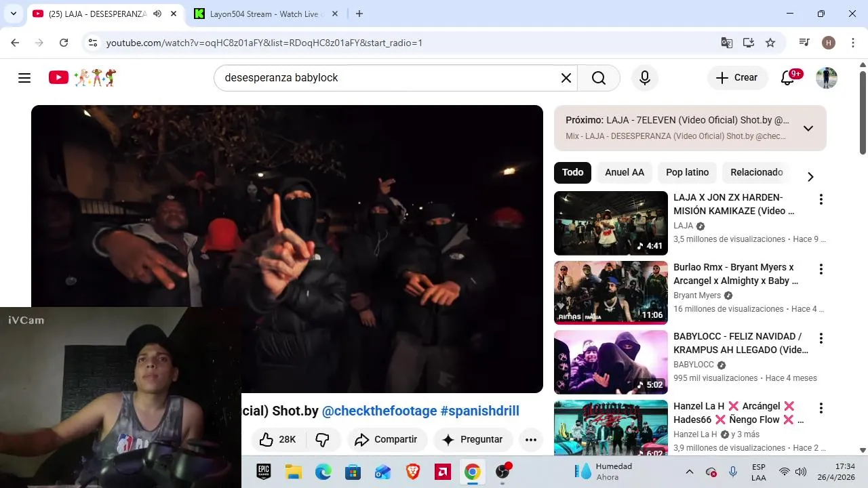Image resolution: width=868 pixels, height=488 pixels.
Task: Mute the LAJA tab via speaker icon
Action: [157, 14]
